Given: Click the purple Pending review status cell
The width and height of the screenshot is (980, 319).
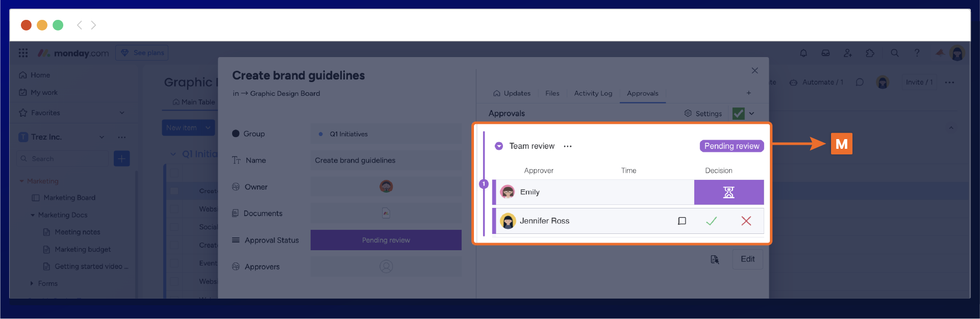Looking at the screenshot, I should (386, 240).
